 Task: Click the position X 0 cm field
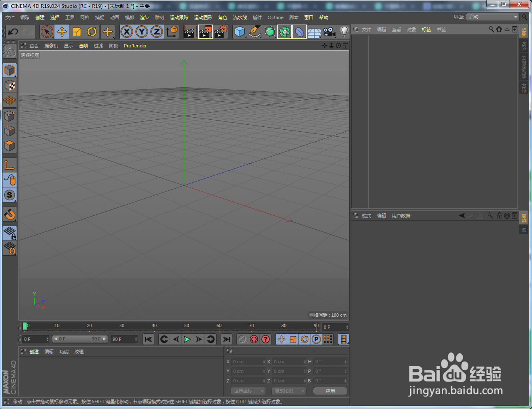tap(249, 362)
